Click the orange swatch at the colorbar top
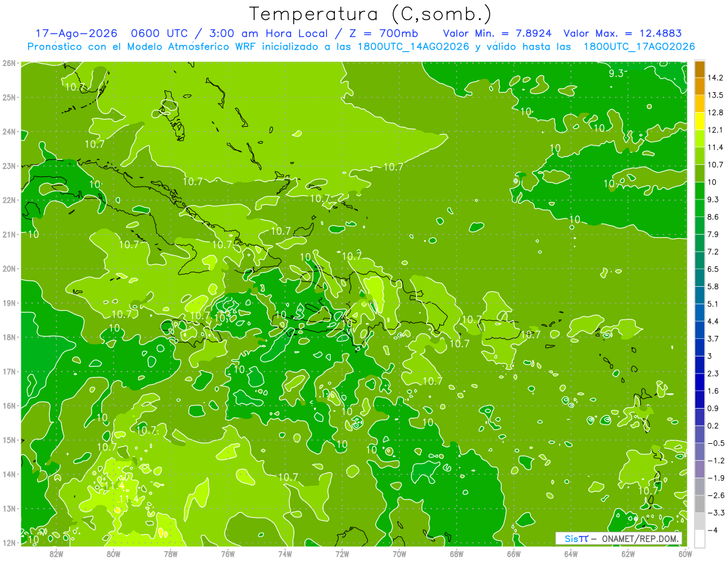This screenshot has width=728, height=562. pyautogui.click(x=699, y=70)
